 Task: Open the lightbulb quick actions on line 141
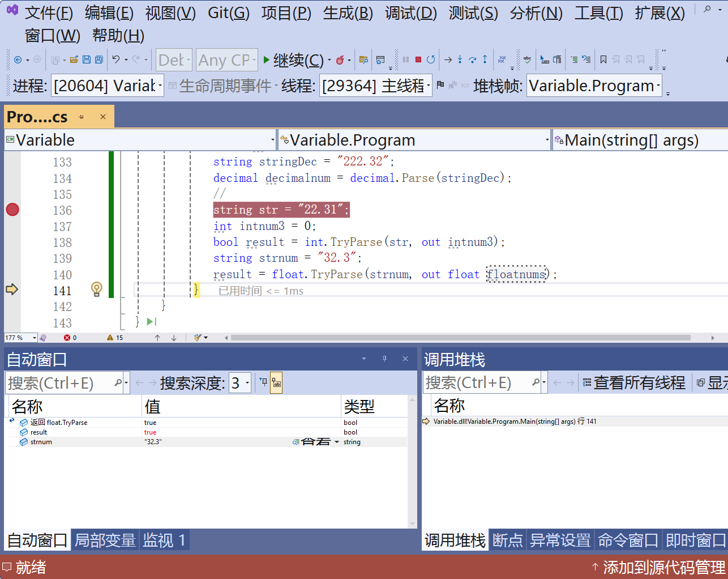tap(96, 290)
